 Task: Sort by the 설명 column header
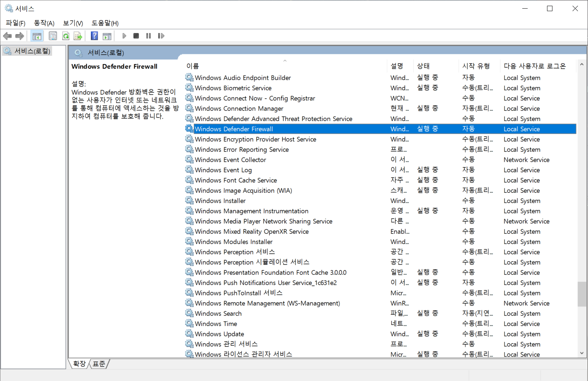pyautogui.click(x=401, y=66)
